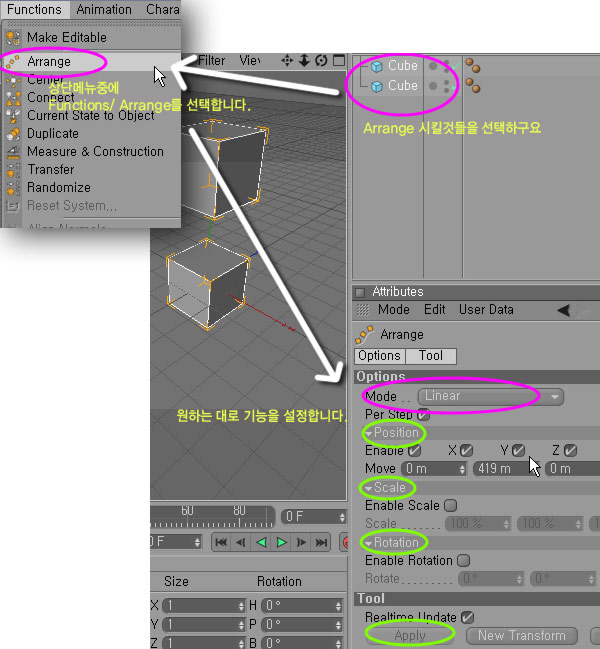Click the Transfer menu item icon
Viewport: 600px width, 649px height.
tap(13, 170)
